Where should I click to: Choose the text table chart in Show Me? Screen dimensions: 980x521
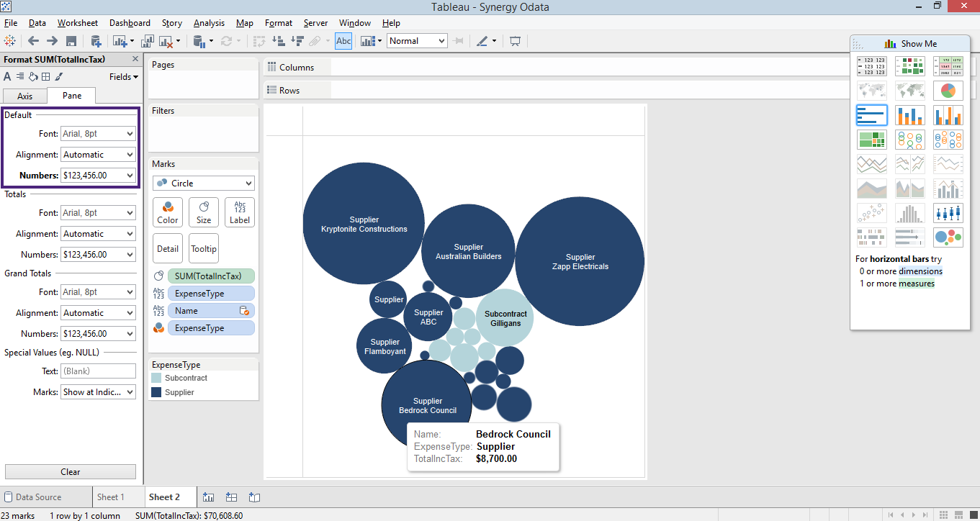click(871, 66)
